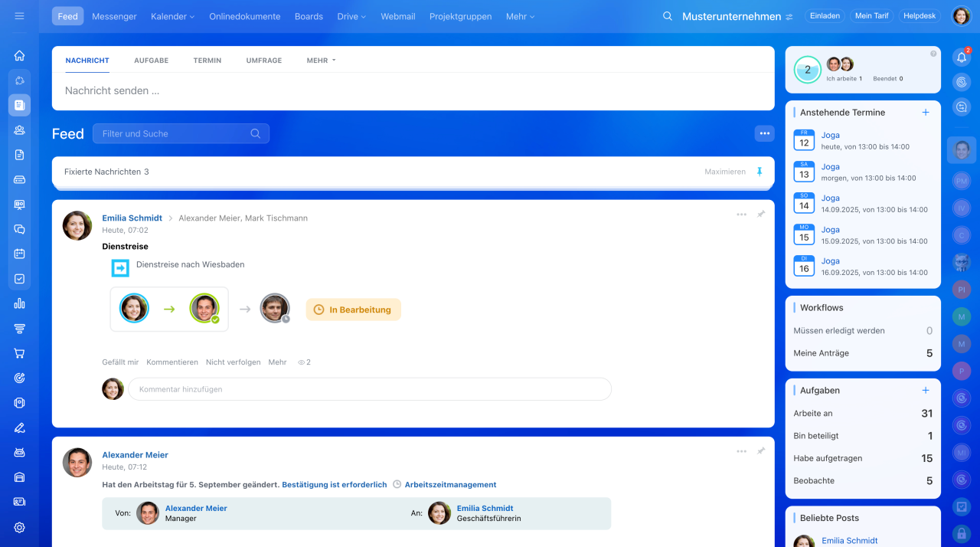Pin Emilia Schmidt's Dienstreise post

click(761, 215)
